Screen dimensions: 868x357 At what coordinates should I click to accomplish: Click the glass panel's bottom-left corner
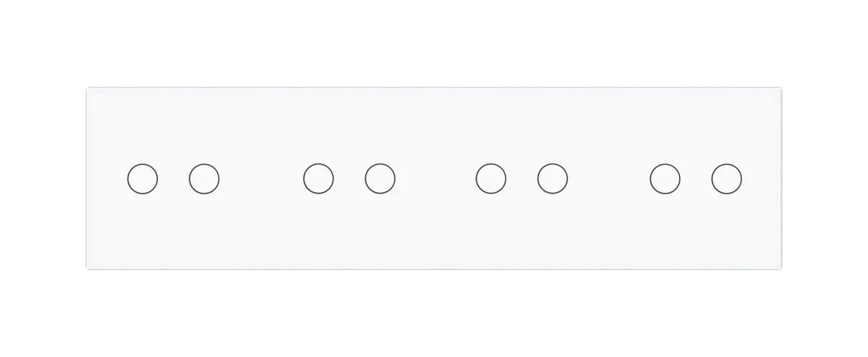[x=88, y=267]
